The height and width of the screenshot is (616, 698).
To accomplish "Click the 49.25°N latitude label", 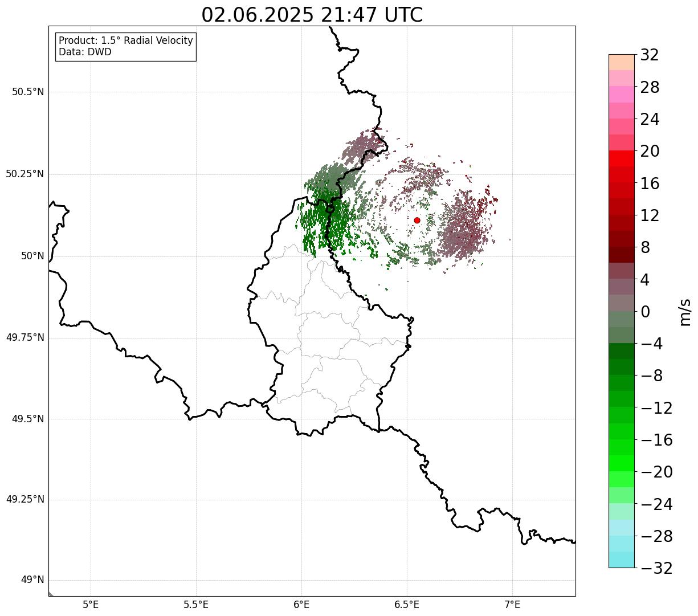I will tap(25, 499).
